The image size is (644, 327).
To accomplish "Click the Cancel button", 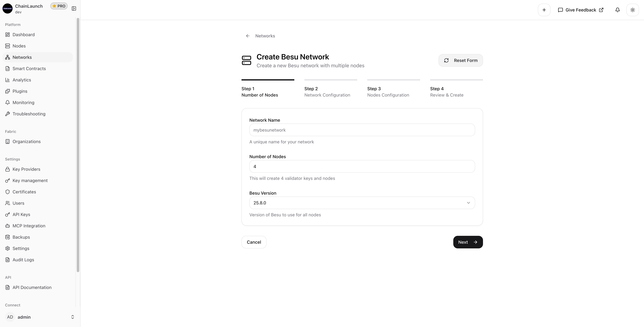I will (x=254, y=242).
